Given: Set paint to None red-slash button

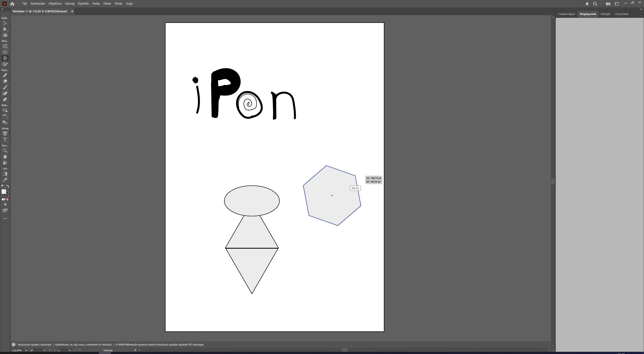Looking at the screenshot, I should pos(7,199).
